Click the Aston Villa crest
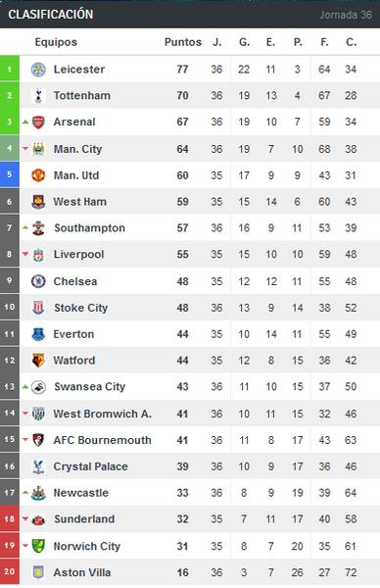380x588 pixels. pyautogui.click(x=38, y=572)
